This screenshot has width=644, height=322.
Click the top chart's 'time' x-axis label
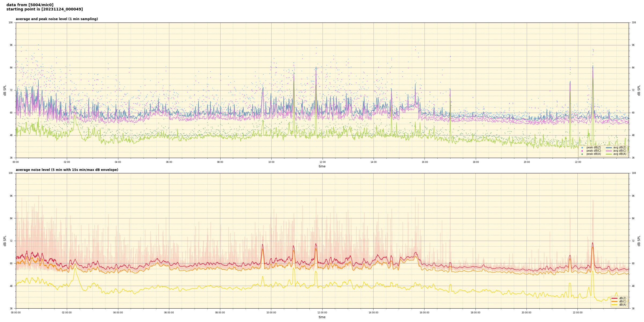322,166
